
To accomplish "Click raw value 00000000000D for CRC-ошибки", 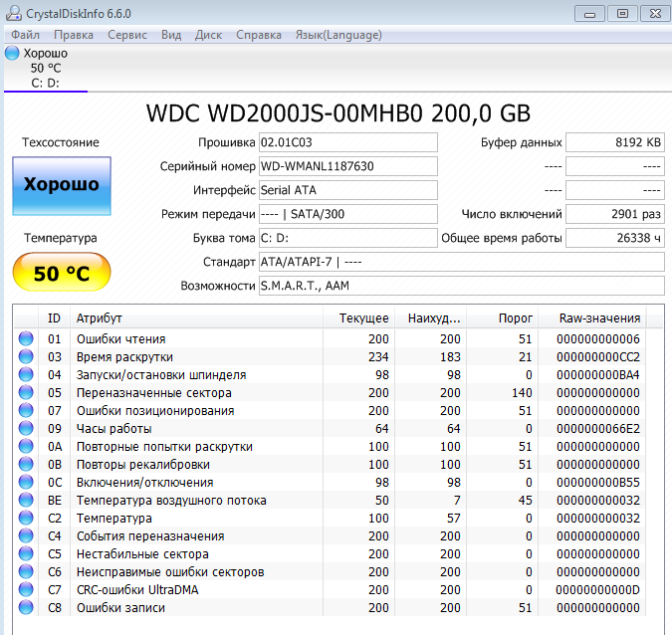I will tap(598, 590).
